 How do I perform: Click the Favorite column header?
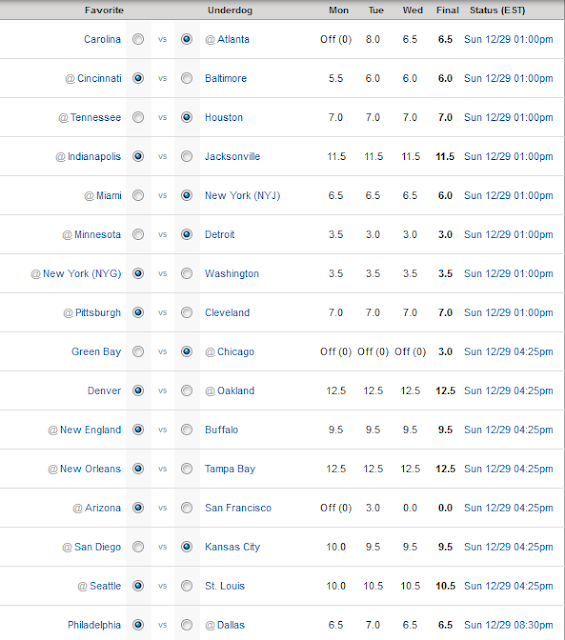(x=104, y=10)
